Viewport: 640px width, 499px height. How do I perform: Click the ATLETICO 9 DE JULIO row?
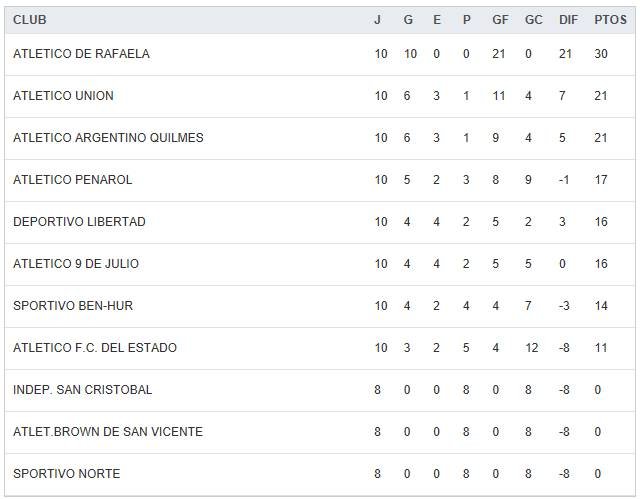pyautogui.click(x=76, y=264)
